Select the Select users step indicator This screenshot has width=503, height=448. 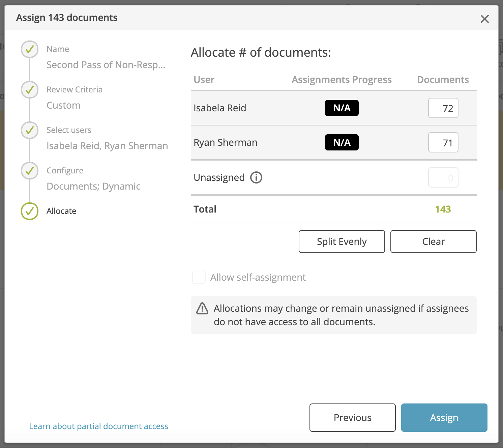(x=29, y=130)
